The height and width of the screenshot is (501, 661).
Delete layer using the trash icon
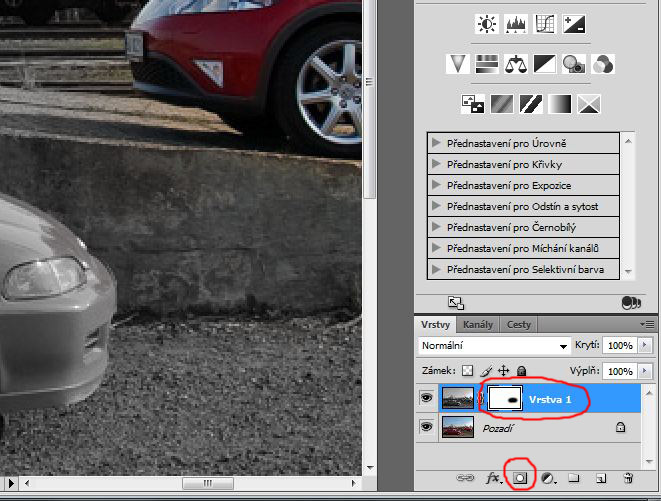click(628, 479)
